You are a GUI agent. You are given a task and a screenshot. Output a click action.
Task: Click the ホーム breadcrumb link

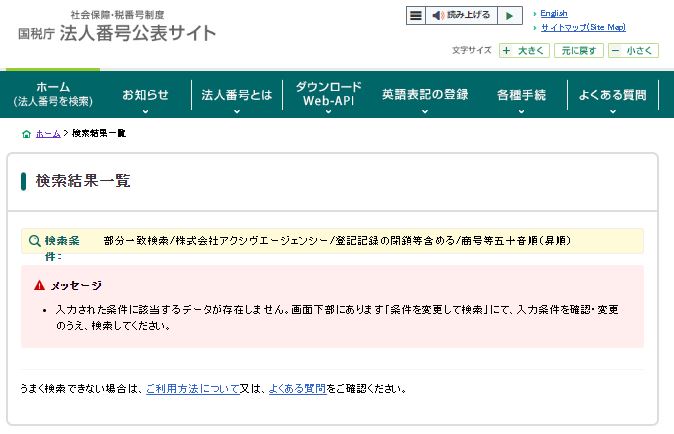coord(48,134)
